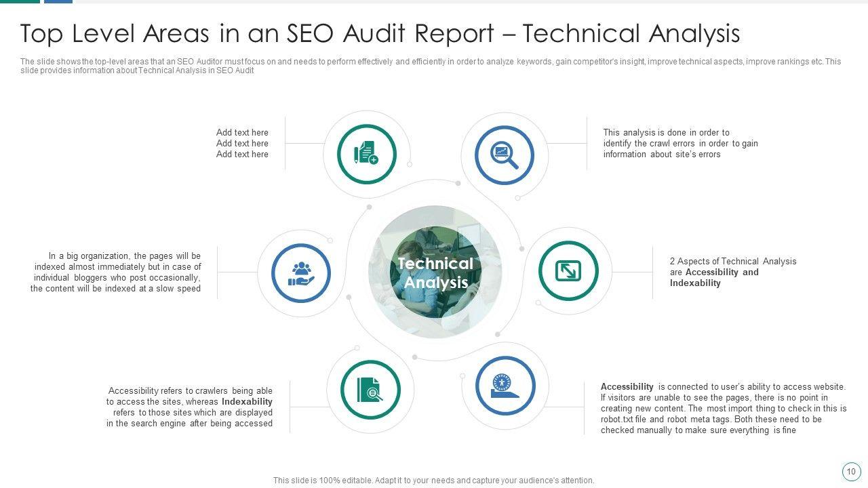The height and width of the screenshot is (488, 868).
Task: Select the slide title about SEO Audit Report
Action: [380, 33]
